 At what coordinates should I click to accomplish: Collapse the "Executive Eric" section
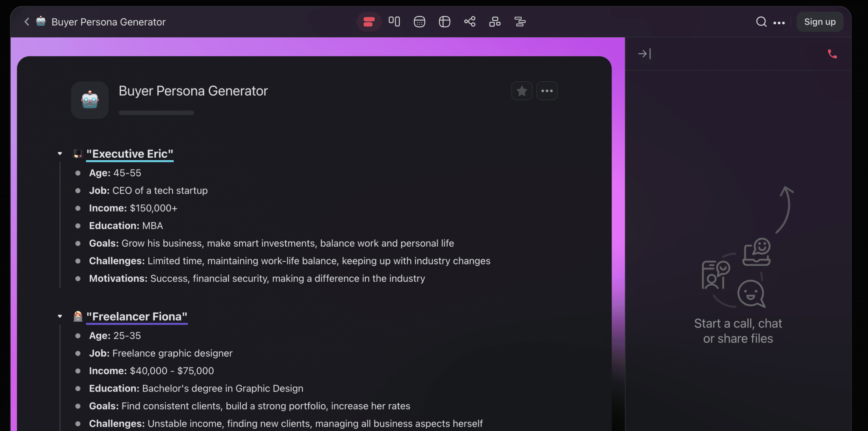[x=60, y=154]
